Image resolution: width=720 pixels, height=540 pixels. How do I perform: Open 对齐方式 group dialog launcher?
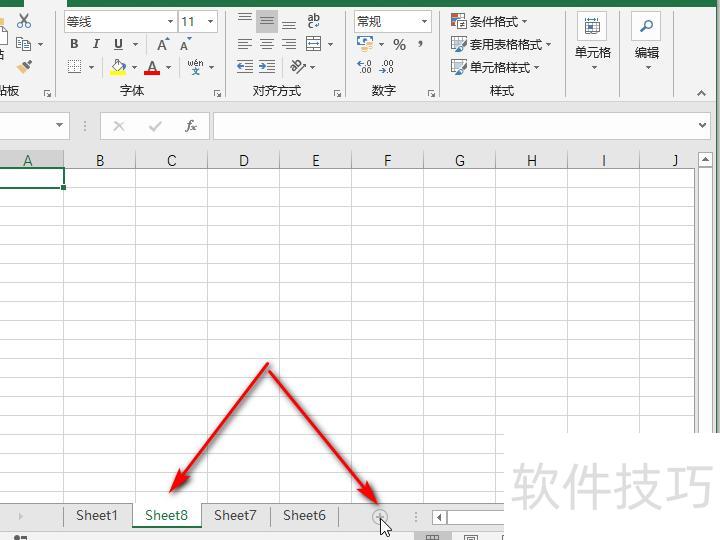pyautogui.click(x=338, y=94)
